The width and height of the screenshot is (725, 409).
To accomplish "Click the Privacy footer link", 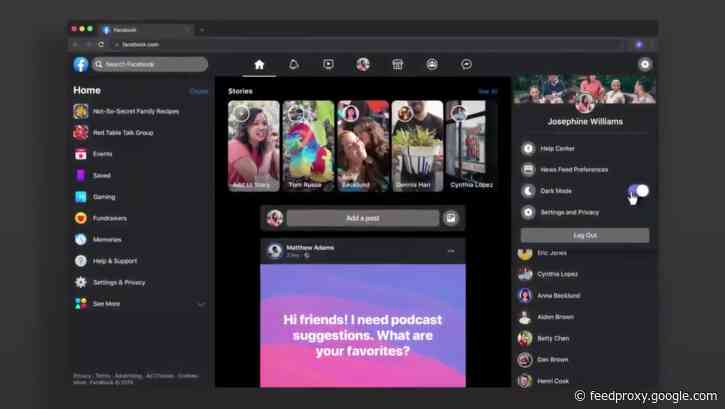I will click(82, 376).
